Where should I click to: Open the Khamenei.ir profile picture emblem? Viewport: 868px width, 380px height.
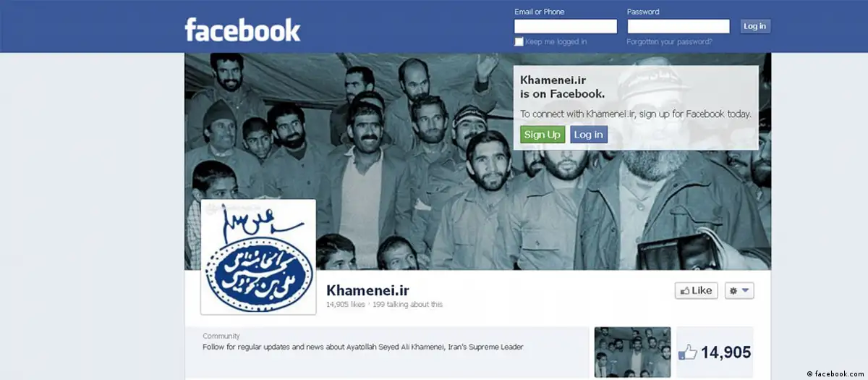tap(258, 257)
